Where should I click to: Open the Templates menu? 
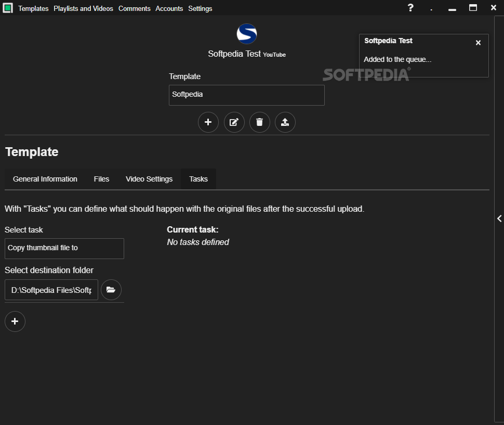click(33, 8)
